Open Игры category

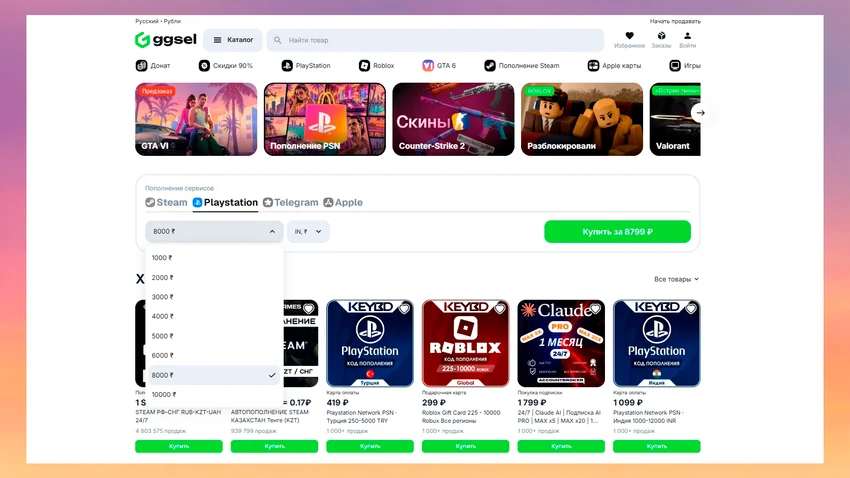point(685,66)
